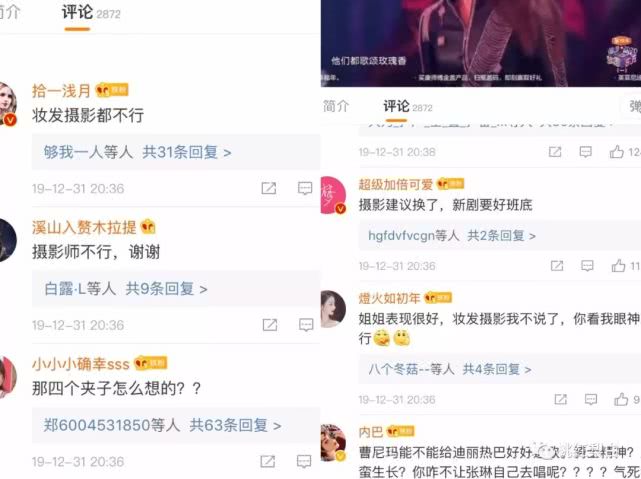Repost 燈火如初年's comment icon

(x=560, y=399)
